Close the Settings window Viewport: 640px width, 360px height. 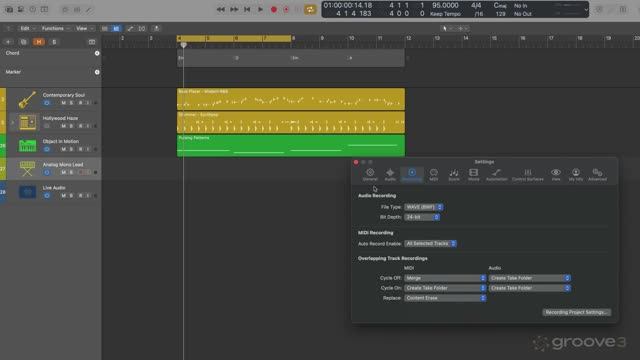point(356,162)
